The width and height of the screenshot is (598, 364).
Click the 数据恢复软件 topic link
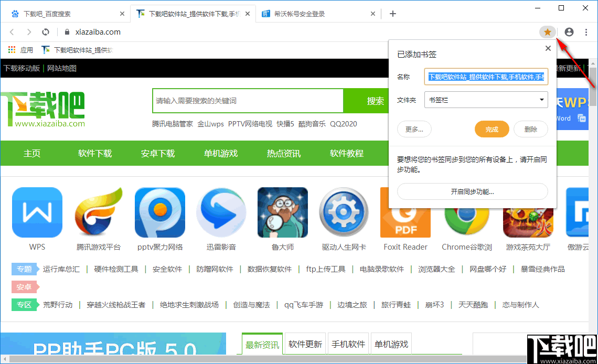tap(270, 269)
